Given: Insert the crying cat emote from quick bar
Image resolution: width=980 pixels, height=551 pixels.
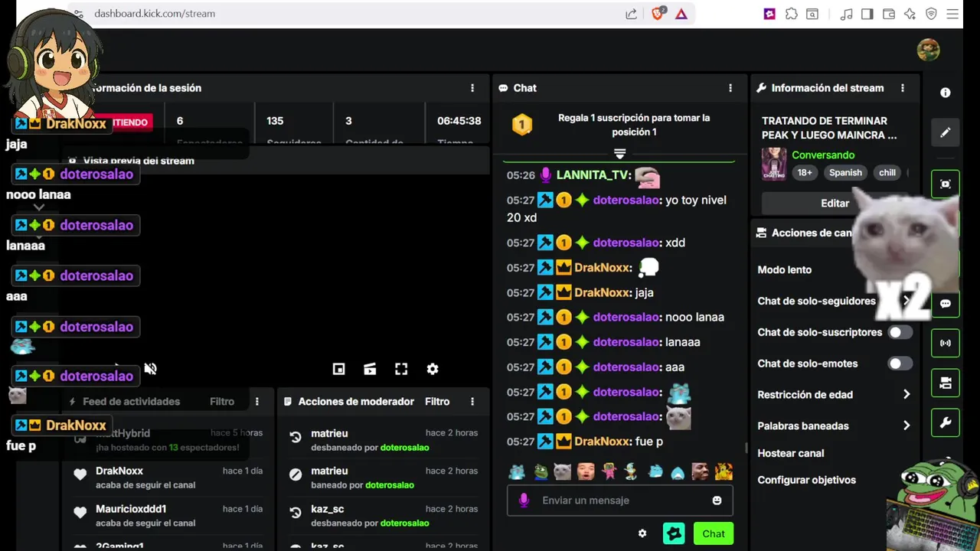Looking at the screenshot, I should click(x=563, y=471).
